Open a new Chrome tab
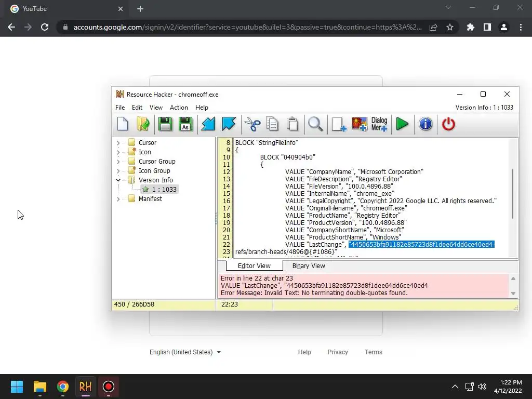The height and width of the screenshot is (399, 532). coord(140,9)
